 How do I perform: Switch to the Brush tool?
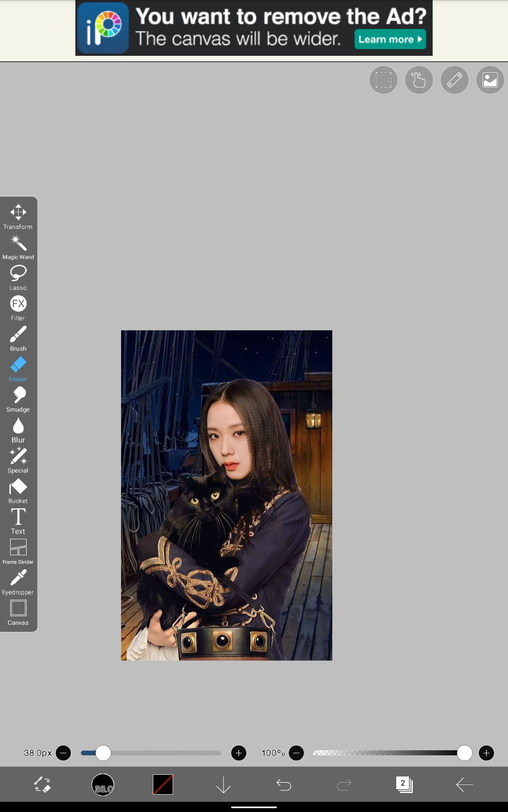pos(18,339)
